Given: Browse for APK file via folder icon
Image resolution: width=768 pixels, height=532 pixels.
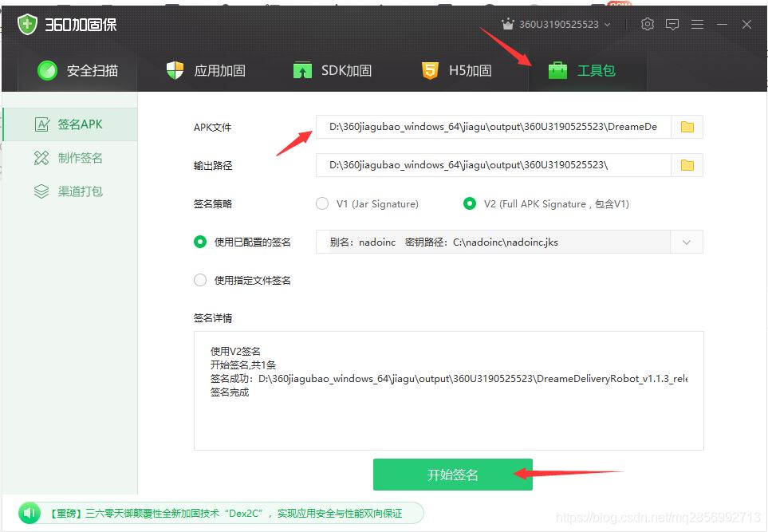Looking at the screenshot, I should [x=687, y=126].
